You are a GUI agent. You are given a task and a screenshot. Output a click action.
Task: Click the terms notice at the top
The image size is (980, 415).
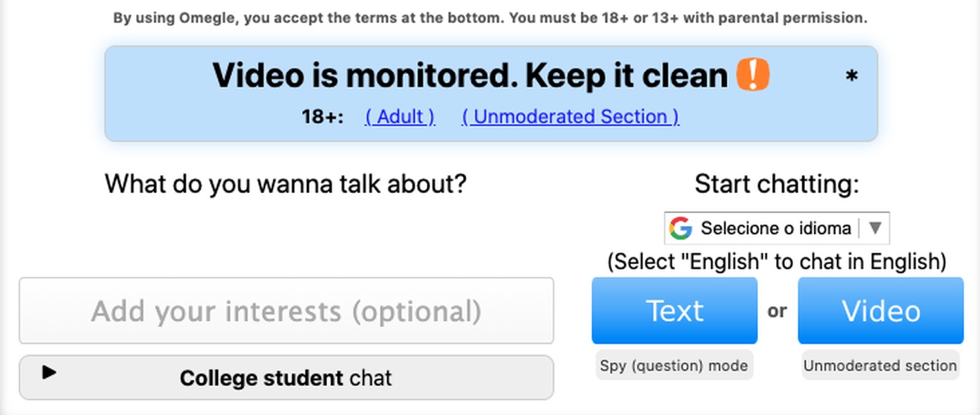pyautogui.click(x=490, y=19)
